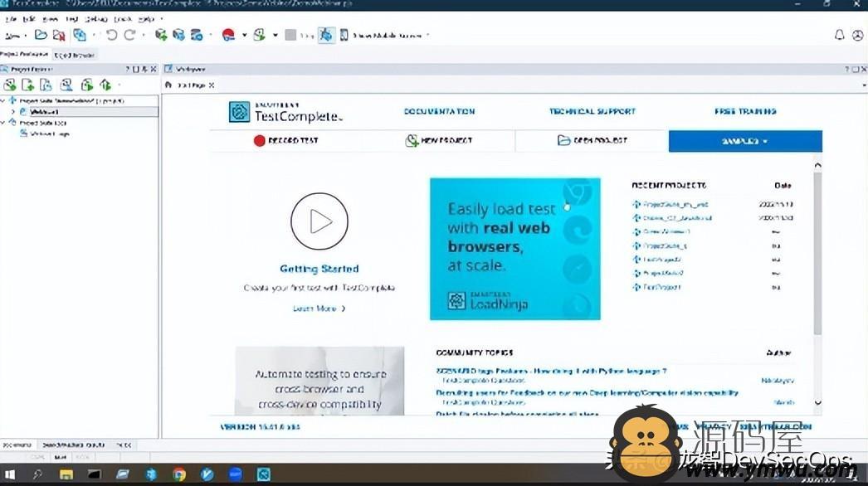
Task: Select the Start Page tab
Action: [x=191, y=85]
